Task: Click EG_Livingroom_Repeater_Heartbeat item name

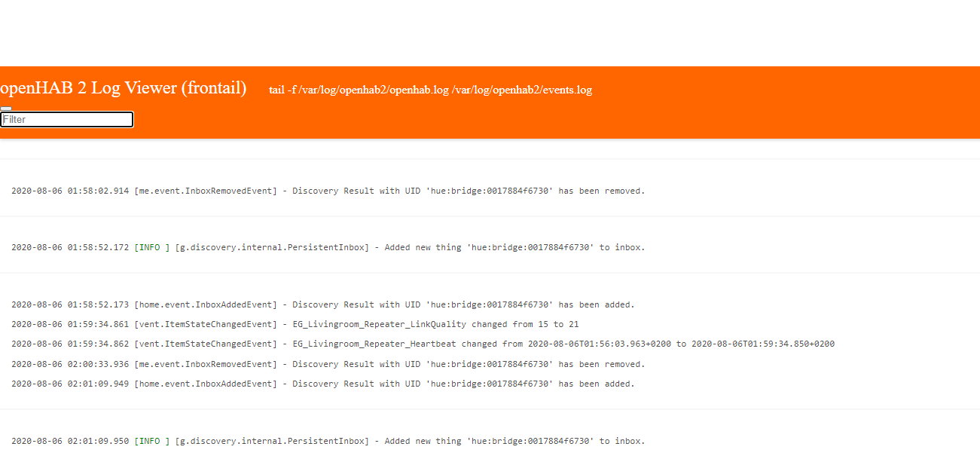Action: point(374,344)
